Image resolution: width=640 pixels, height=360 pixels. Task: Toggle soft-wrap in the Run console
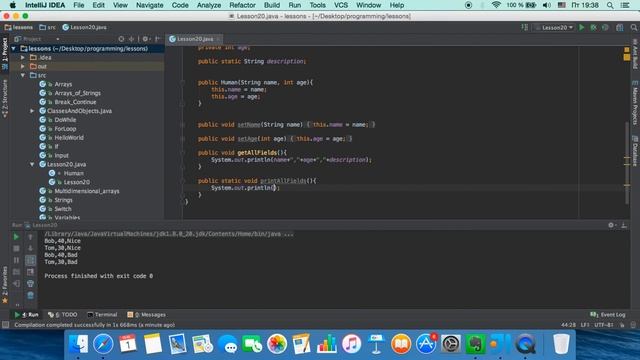pyautogui.click(x=30, y=260)
